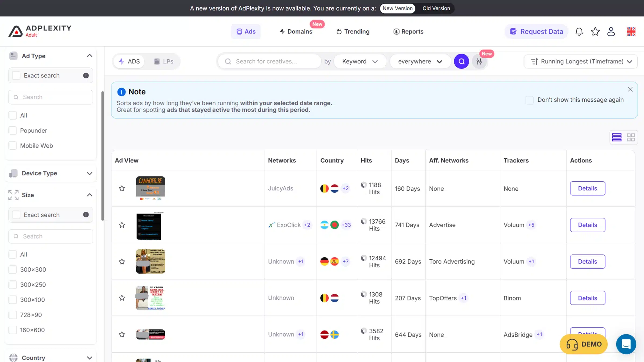Click the ExoClick network logo
This screenshot has width=644, height=362.
click(x=272, y=225)
